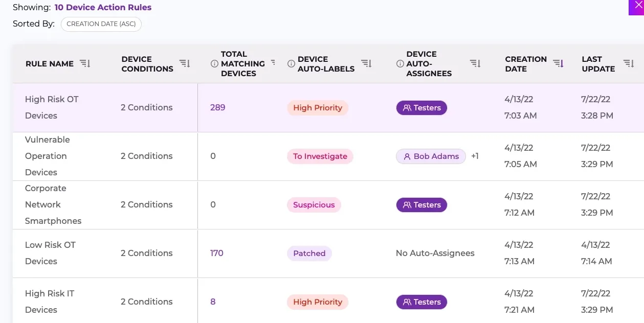
Task: Click the Creation Date column header text
Action: tap(526, 64)
